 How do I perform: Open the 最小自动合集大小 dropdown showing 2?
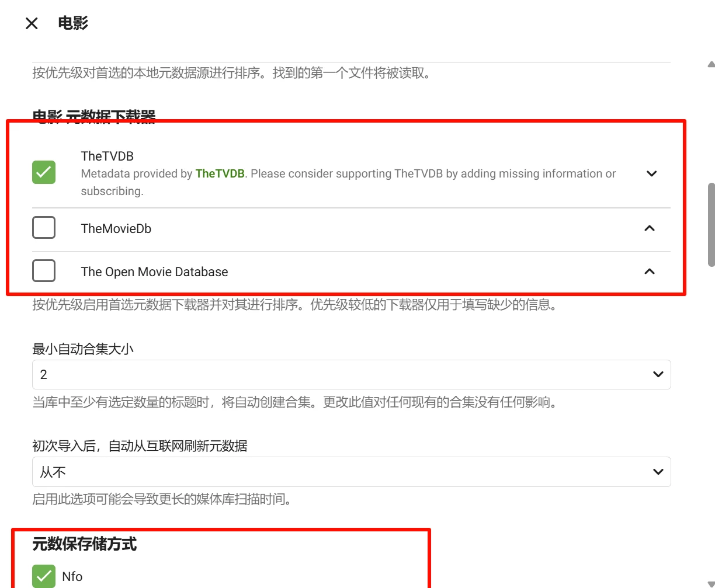coord(350,374)
